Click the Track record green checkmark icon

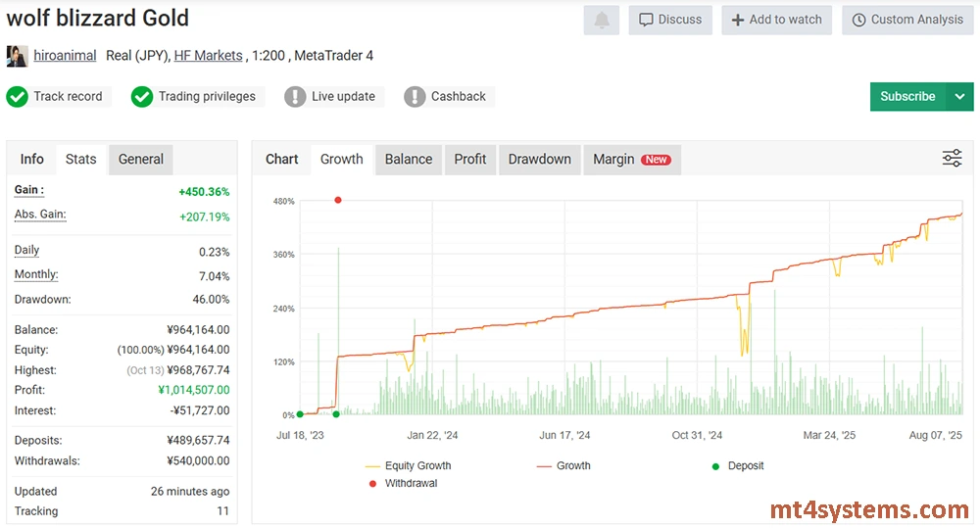pyautogui.click(x=17, y=97)
